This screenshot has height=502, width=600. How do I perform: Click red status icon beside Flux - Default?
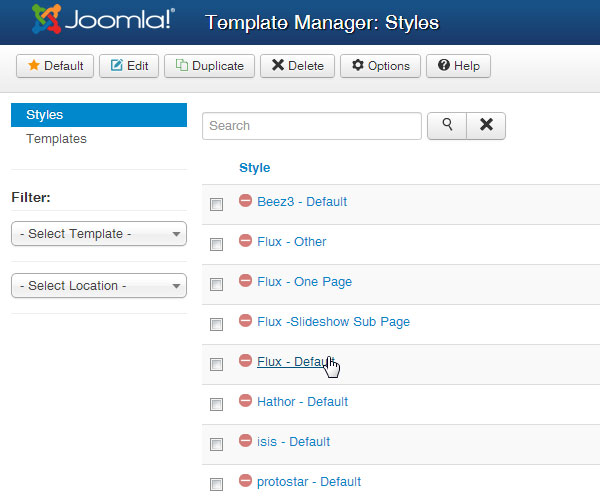coord(245,360)
